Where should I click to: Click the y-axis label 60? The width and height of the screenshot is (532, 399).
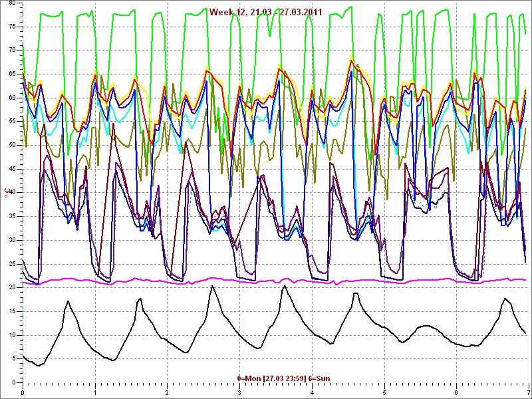coord(12,98)
